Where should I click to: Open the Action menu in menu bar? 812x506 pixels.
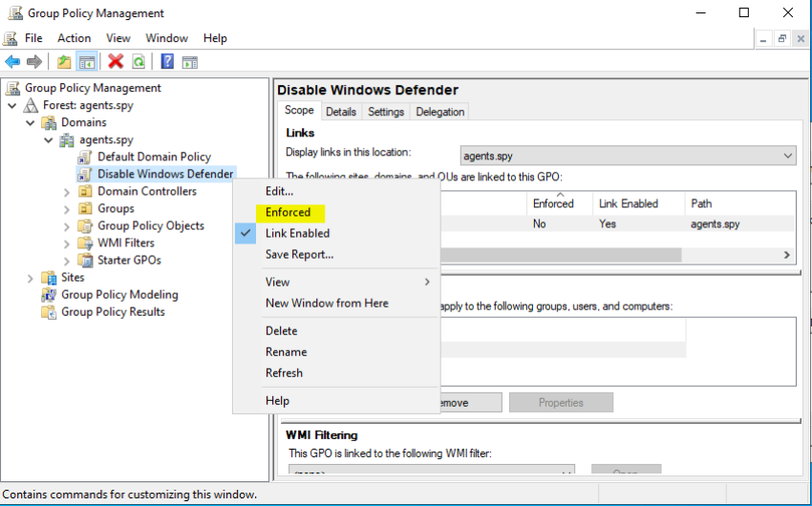(74, 38)
